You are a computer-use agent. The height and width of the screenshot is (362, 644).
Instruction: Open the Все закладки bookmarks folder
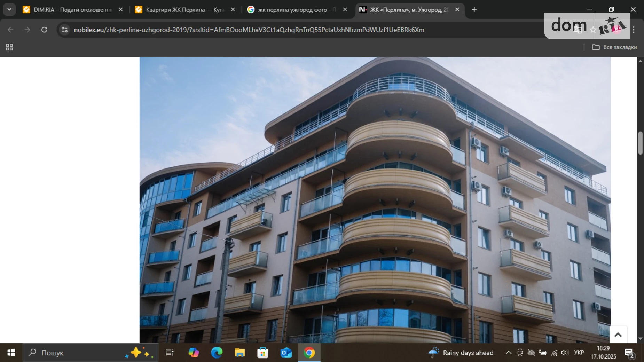(614, 47)
